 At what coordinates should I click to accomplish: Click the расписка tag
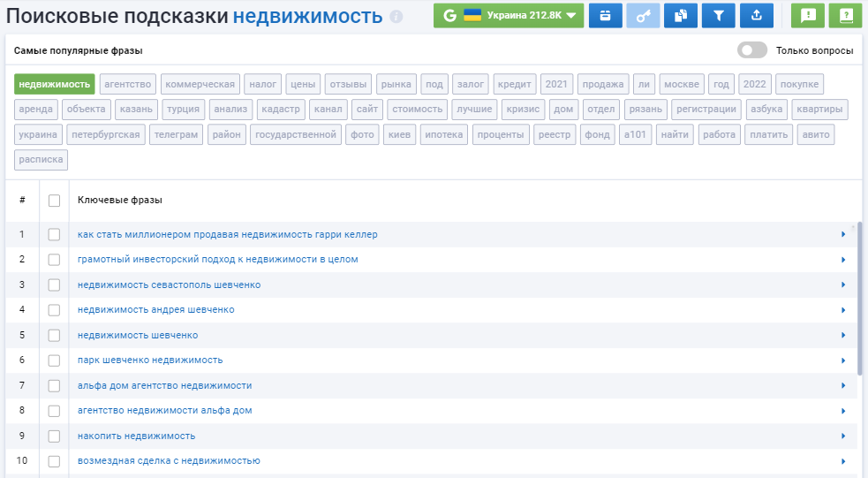tap(41, 160)
